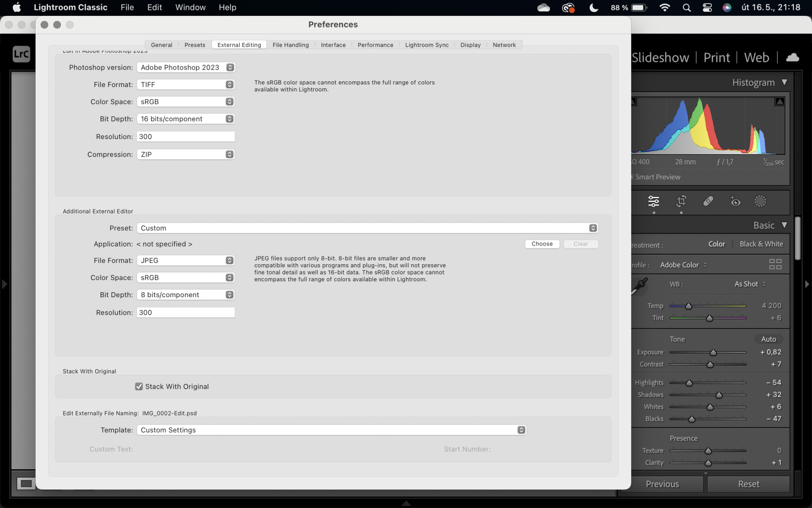Image resolution: width=812 pixels, height=508 pixels.
Task: Toggle the Stack With Original checkbox
Action: [139, 387]
